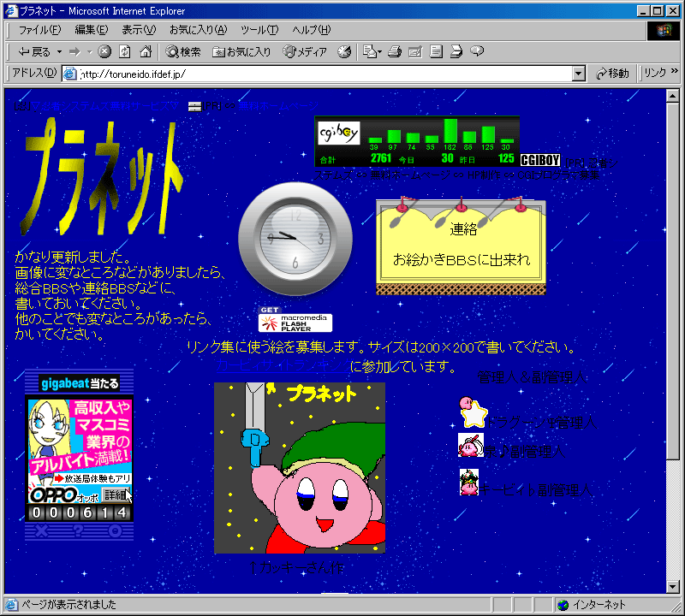Click the 忍者システムズ無料サービス link at top
Image resolution: width=685 pixels, height=616 pixels.
click(104, 105)
